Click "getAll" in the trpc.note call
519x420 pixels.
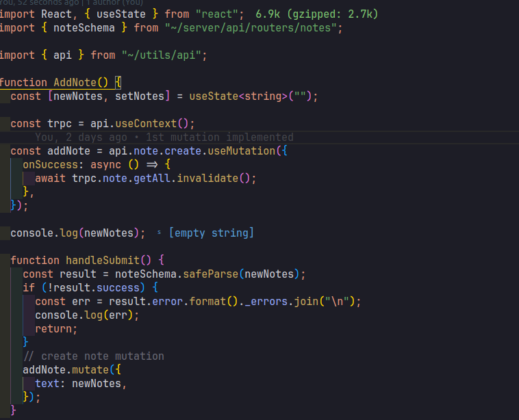click(152, 179)
